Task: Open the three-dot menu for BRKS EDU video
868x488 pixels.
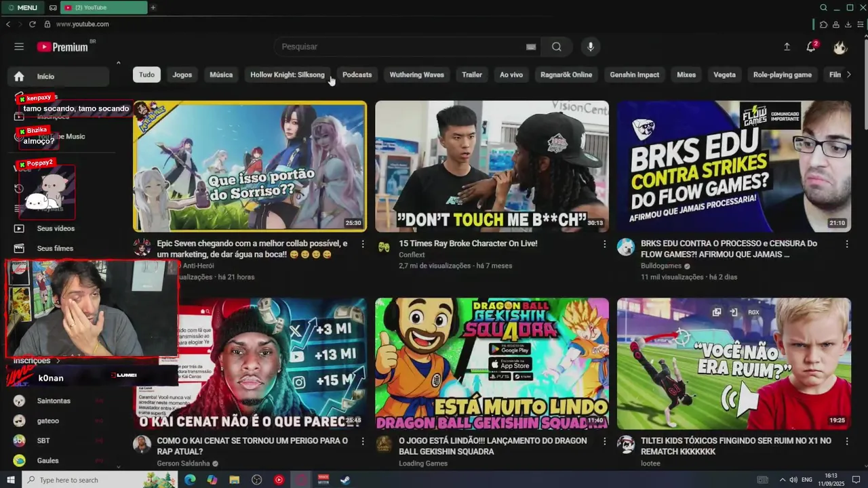Action: pyautogui.click(x=846, y=244)
